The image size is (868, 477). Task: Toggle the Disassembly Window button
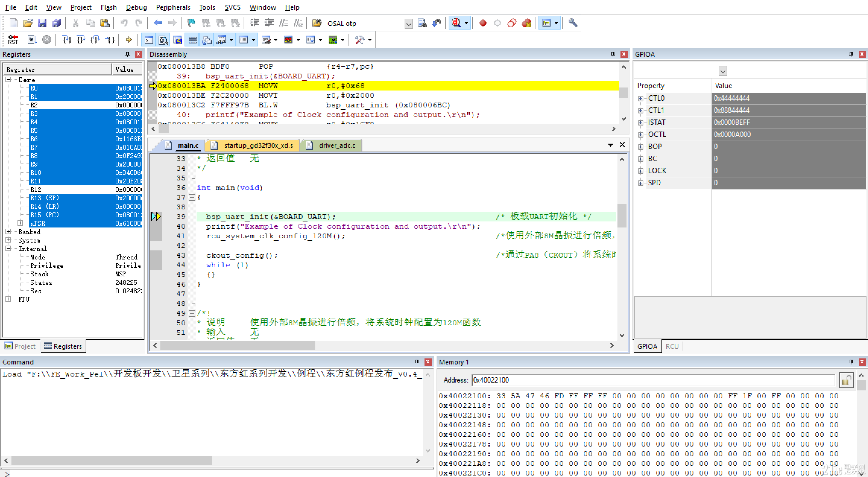pyautogui.click(x=163, y=40)
